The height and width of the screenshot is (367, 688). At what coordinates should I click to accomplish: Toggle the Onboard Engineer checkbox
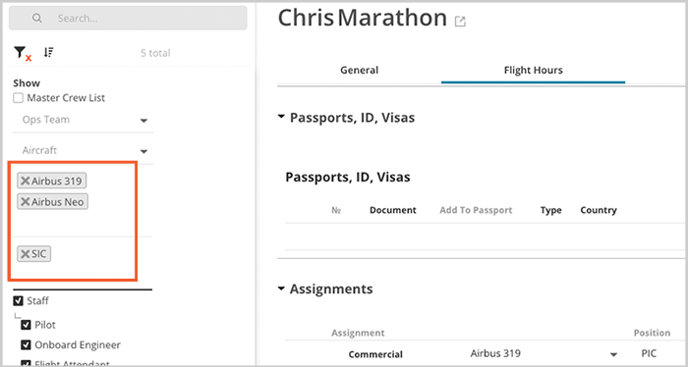[x=26, y=345]
